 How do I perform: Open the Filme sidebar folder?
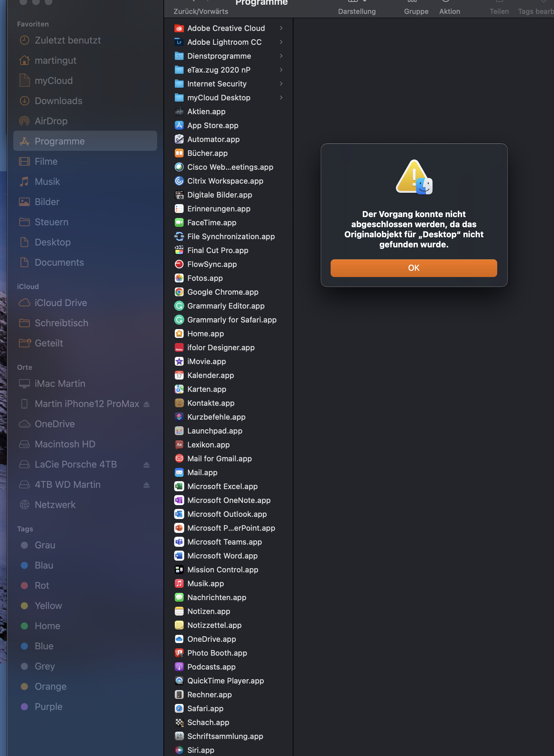85,161
